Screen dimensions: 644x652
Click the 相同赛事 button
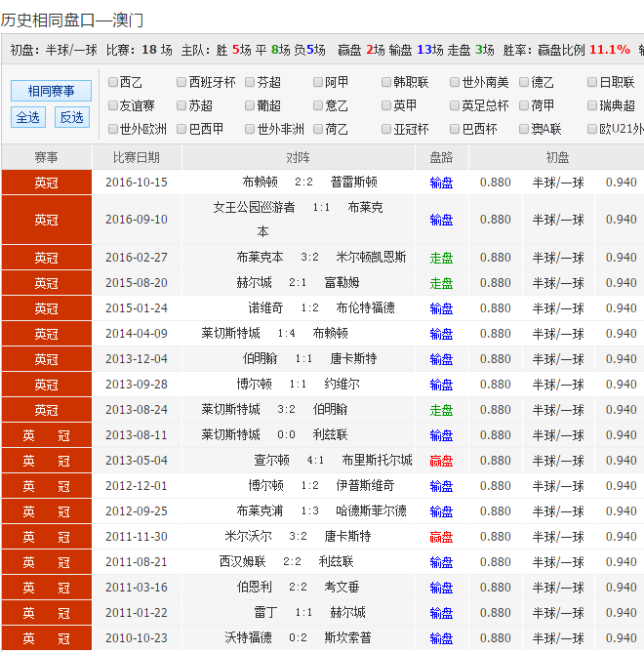(51, 91)
